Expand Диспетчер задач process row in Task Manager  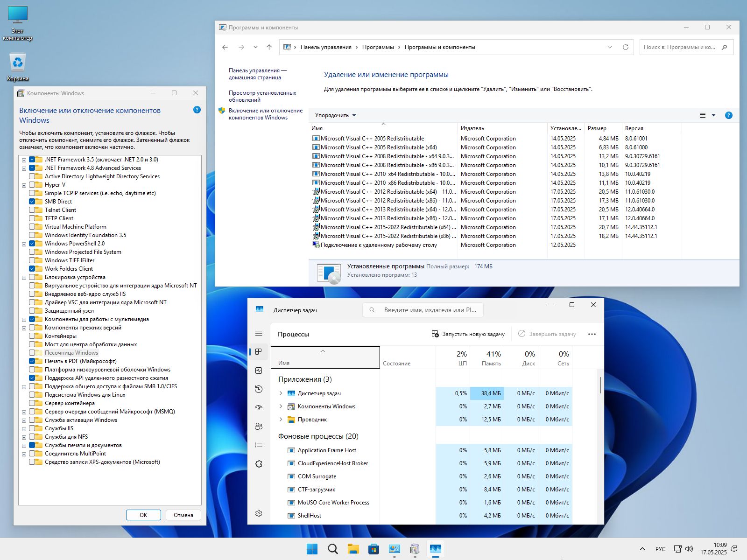point(281,393)
